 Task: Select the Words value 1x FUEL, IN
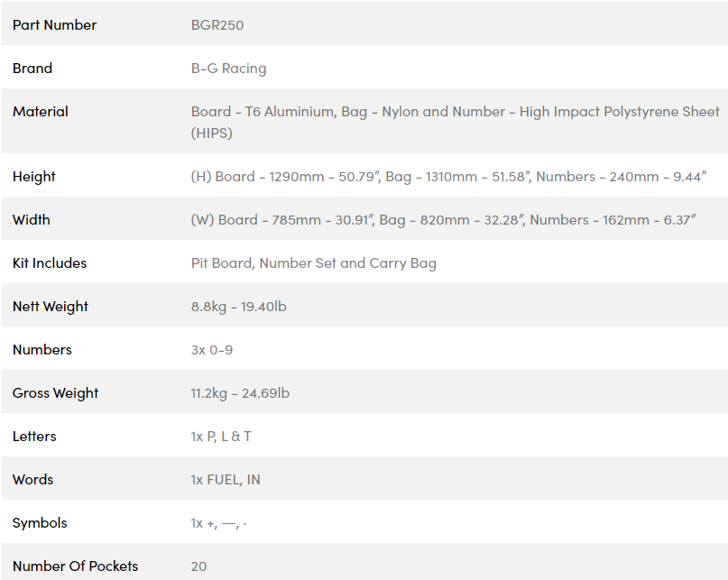[x=226, y=480]
